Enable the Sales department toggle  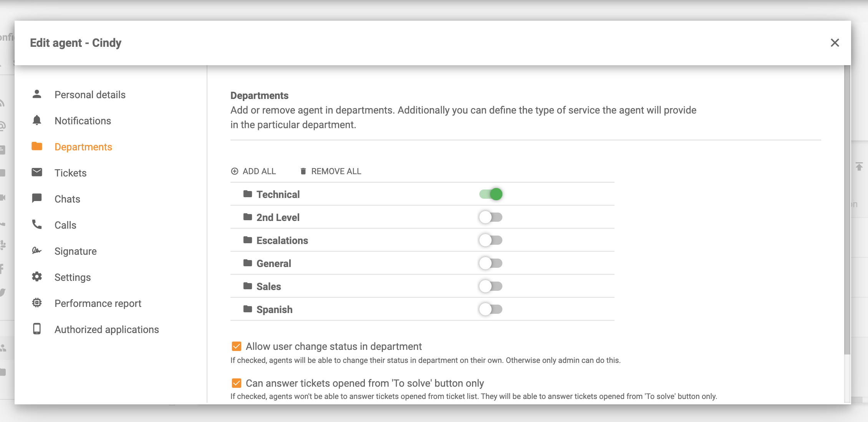click(490, 286)
